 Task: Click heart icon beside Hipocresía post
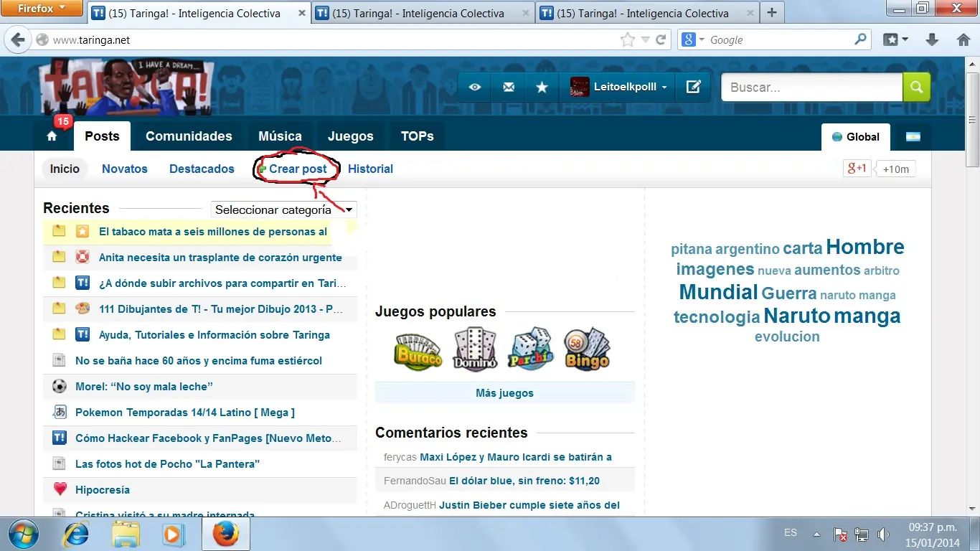tap(60, 490)
